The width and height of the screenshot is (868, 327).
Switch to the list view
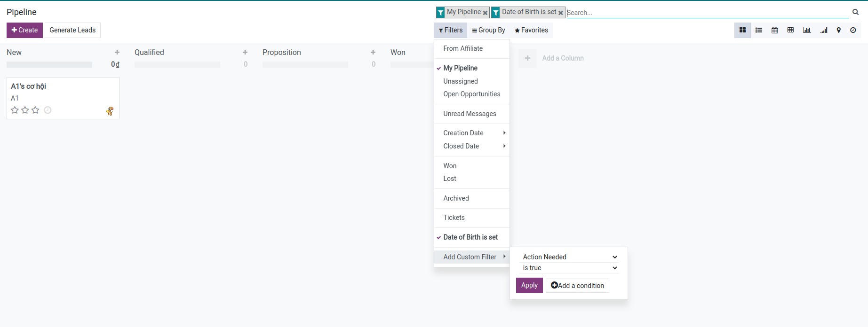[758, 30]
